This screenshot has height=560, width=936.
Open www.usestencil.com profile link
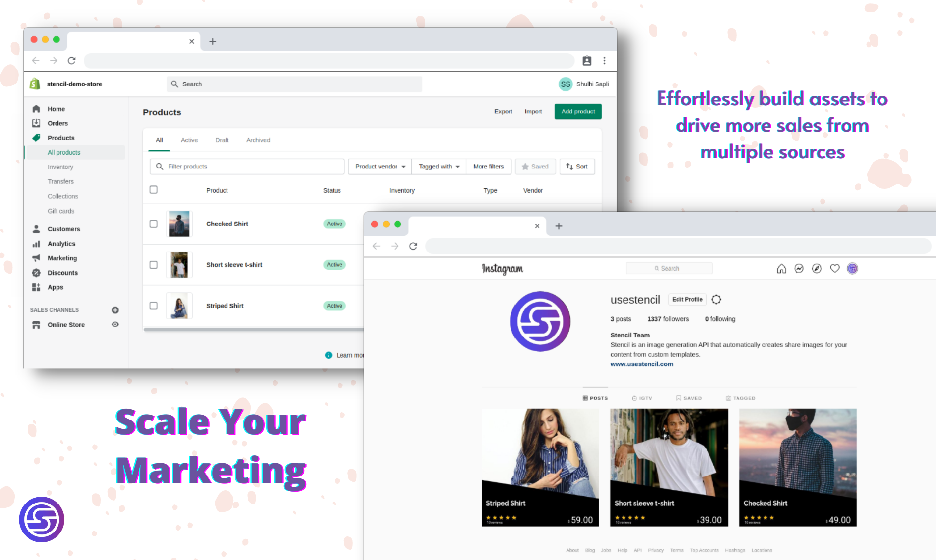[642, 364]
